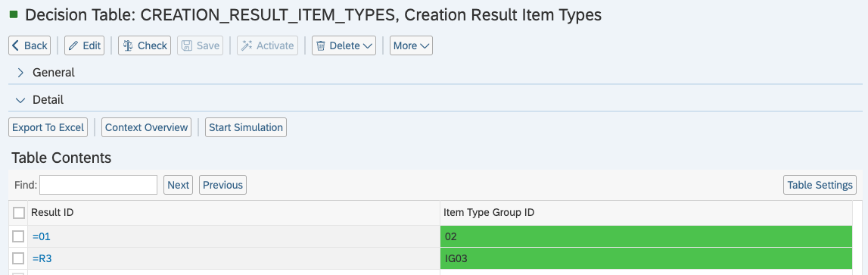Check the row checkbox for =01

tap(19, 236)
